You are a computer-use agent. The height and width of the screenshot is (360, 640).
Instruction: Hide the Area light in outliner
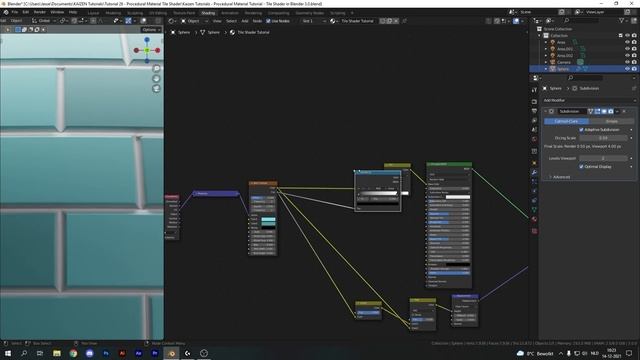coord(627,42)
